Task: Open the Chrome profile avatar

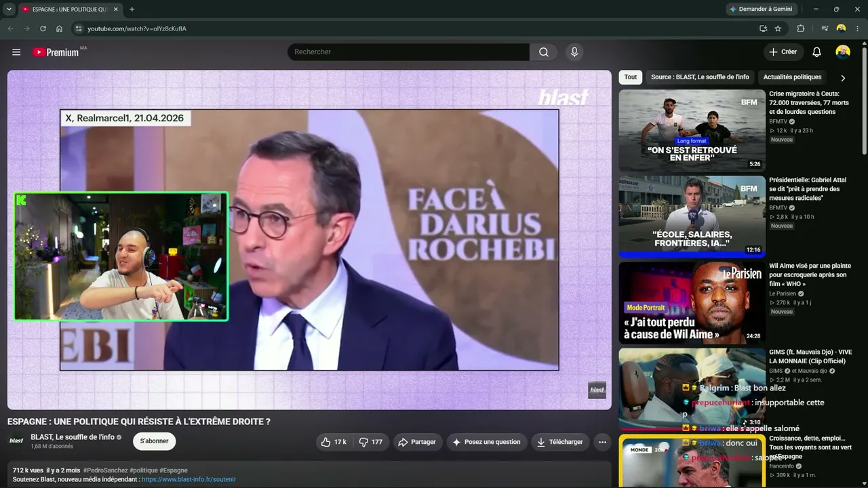Action: pyautogui.click(x=841, y=28)
